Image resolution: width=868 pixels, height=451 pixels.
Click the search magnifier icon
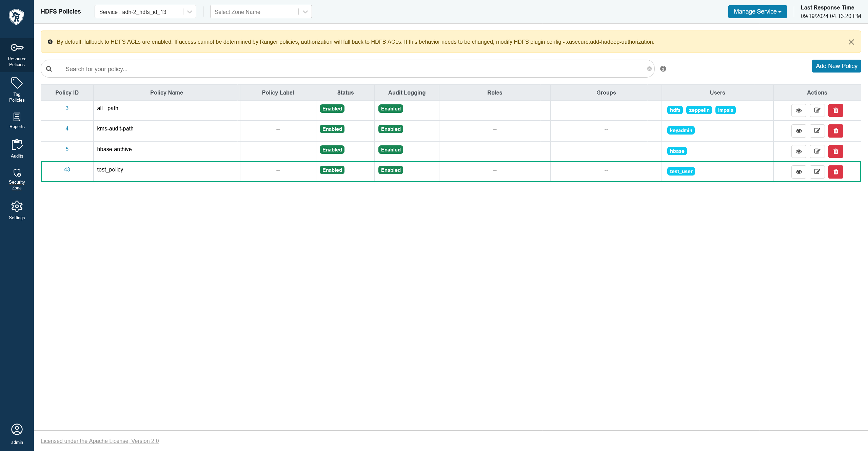[x=49, y=69]
